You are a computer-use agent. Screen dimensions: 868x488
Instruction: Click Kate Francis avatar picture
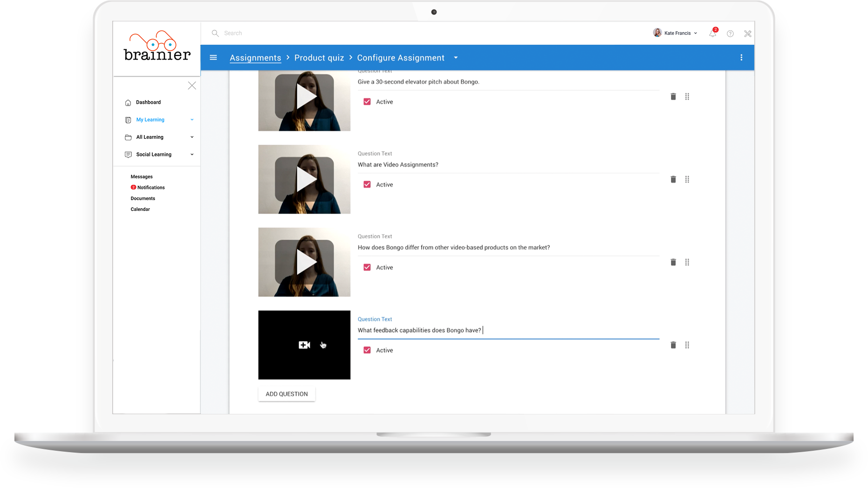657,33
